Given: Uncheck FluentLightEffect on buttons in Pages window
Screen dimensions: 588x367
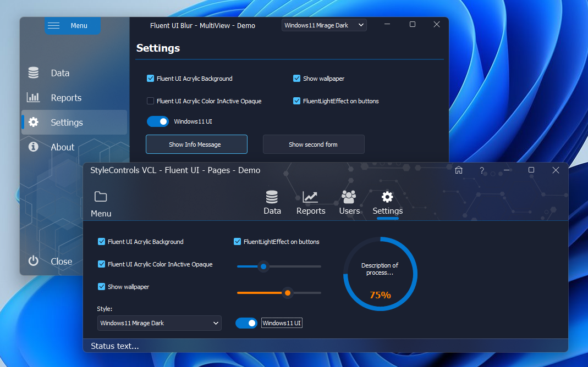Looking at the screenshot, I should tap(237, 242).
